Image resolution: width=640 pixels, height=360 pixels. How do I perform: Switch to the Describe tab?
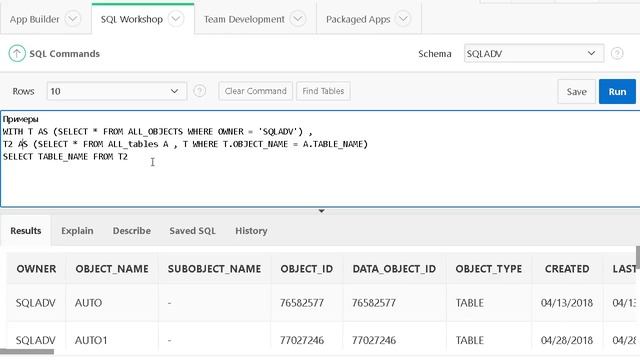(x=131, y=231)
